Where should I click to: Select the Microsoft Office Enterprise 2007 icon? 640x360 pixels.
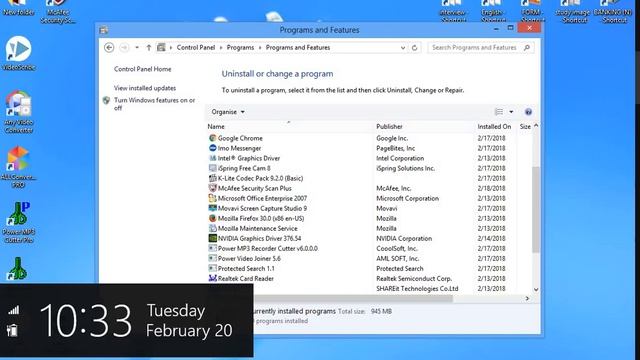212,198
